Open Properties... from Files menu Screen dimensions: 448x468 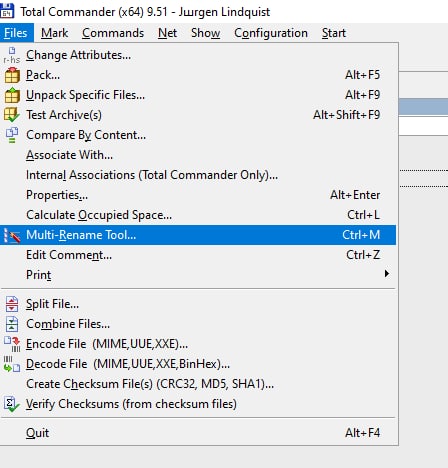coord(198,195)
